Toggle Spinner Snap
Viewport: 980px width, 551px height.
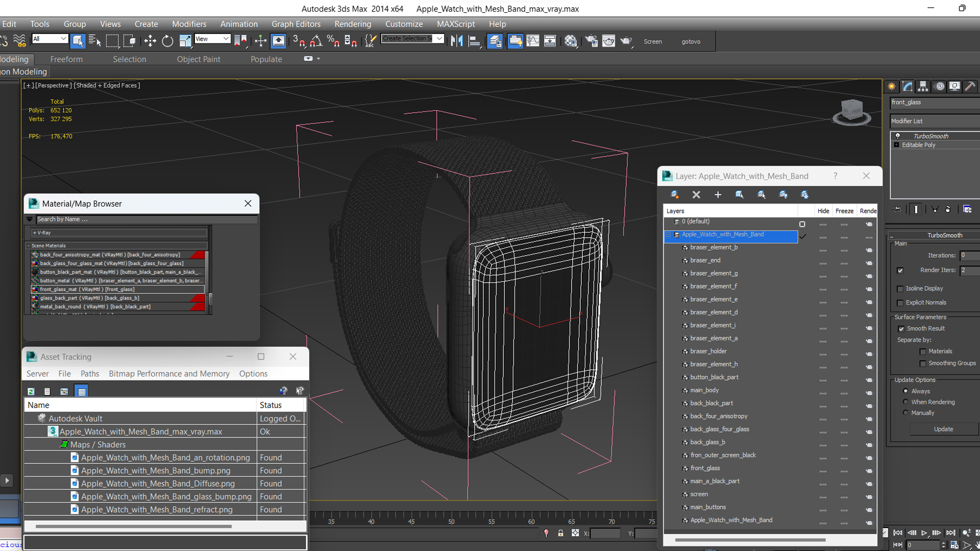(351, 41)
